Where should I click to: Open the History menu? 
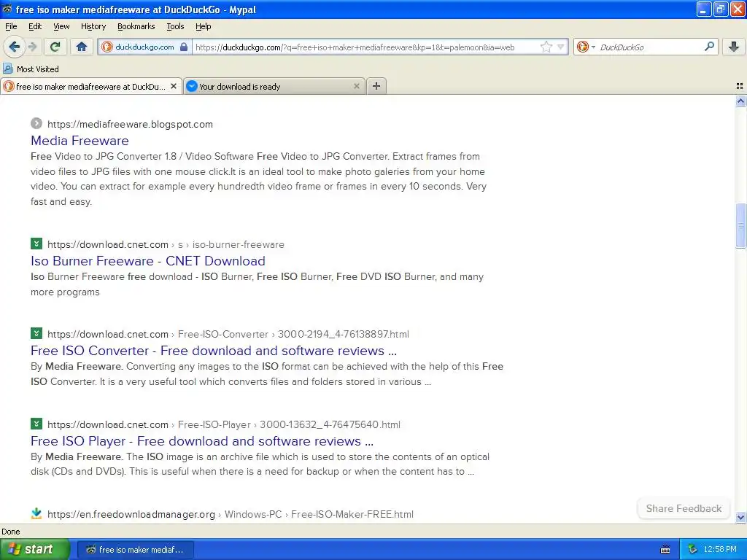(93, 27)
